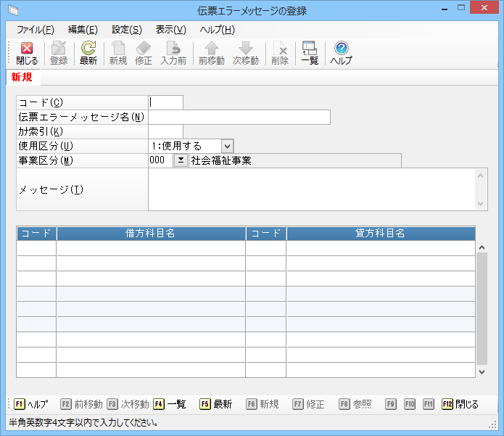This screenshot has width=504, height=436.
Task: Expand the 使用区分 dropdown arrow
Action: tap(227, 146)
